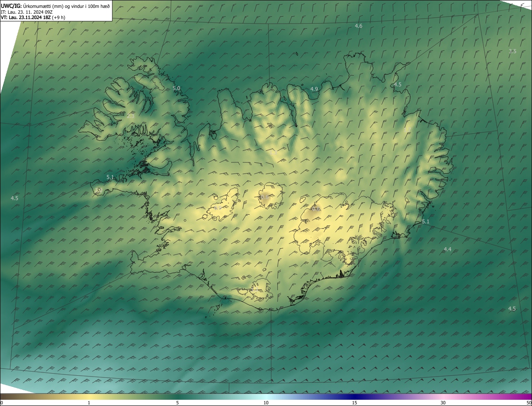Viewport: 532px width, 406px height.
Task: Click the faint 1.3 value in north-central Iceland
Action: pos(274,153)
